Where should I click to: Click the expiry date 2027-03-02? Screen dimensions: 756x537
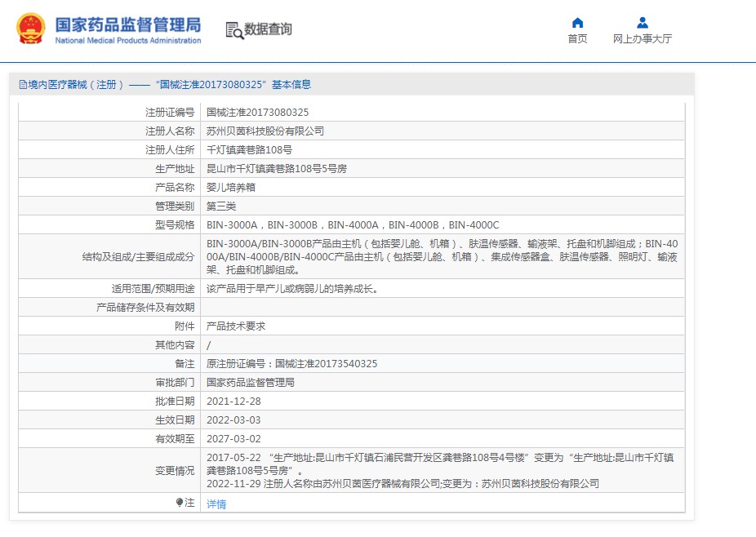(233, 439)
